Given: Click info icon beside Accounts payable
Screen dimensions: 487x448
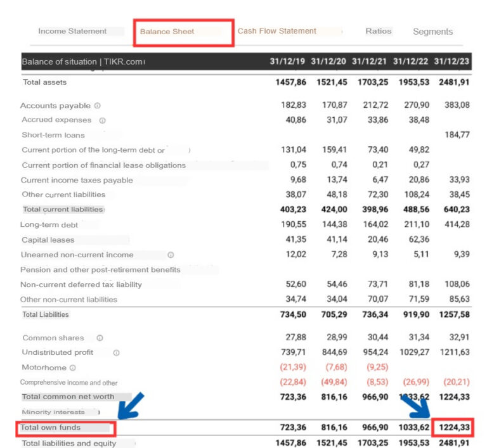Looking at the screenshot, I should pyautogui.click(x=97, y=106).
